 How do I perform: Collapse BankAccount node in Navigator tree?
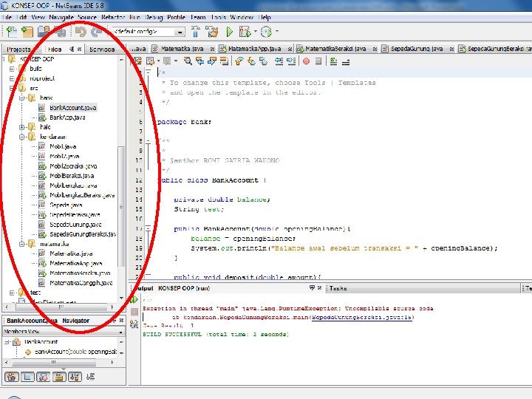click(x=7, y=342)
